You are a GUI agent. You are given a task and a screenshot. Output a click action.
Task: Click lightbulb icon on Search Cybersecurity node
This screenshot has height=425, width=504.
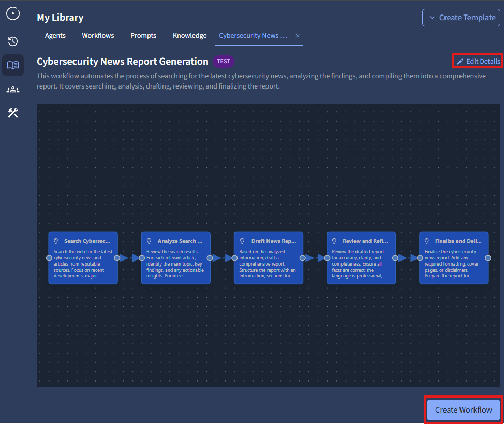[56, 241]
